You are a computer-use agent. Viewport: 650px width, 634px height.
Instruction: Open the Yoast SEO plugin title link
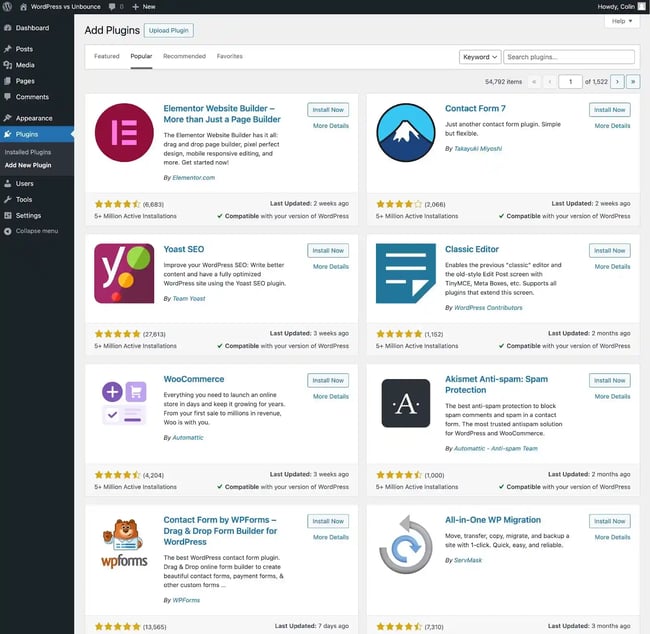pos(184,249)
